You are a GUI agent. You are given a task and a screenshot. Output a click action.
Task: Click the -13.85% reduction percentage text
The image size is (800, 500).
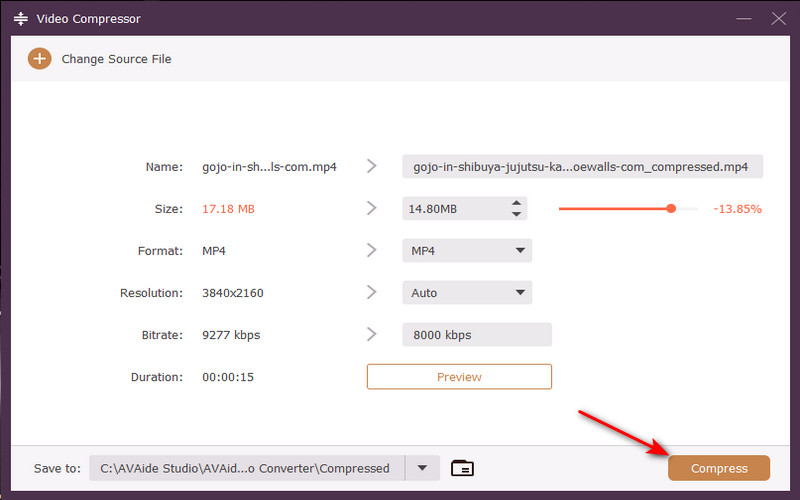point(737,209)
